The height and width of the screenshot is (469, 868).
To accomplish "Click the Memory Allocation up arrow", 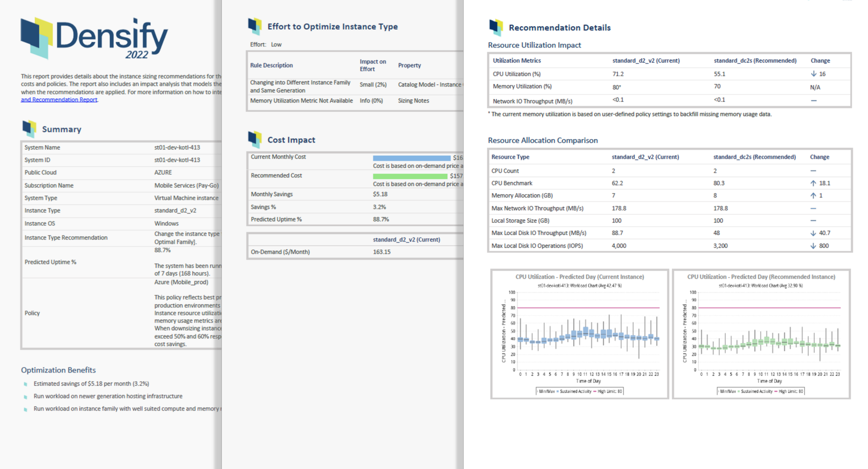I will [x=813, y=195].
